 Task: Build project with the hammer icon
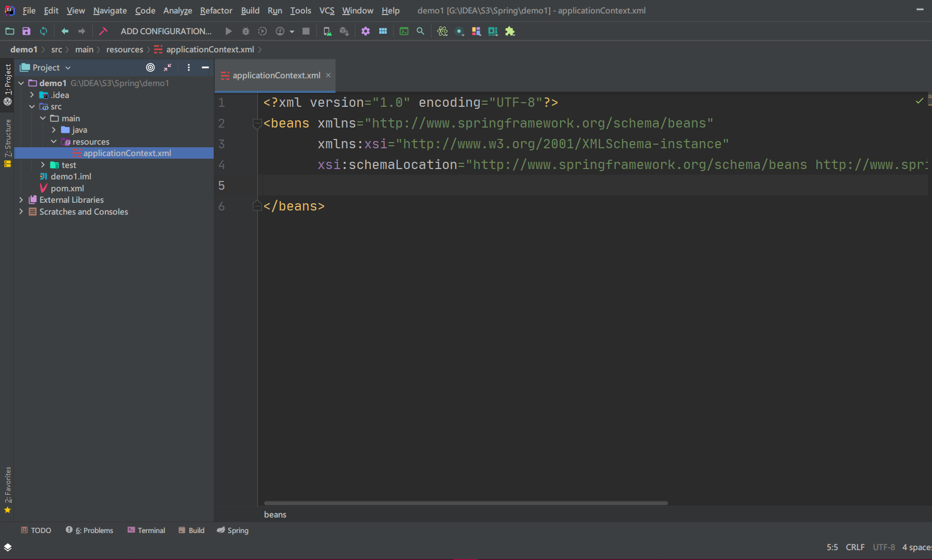pos(103,31)
